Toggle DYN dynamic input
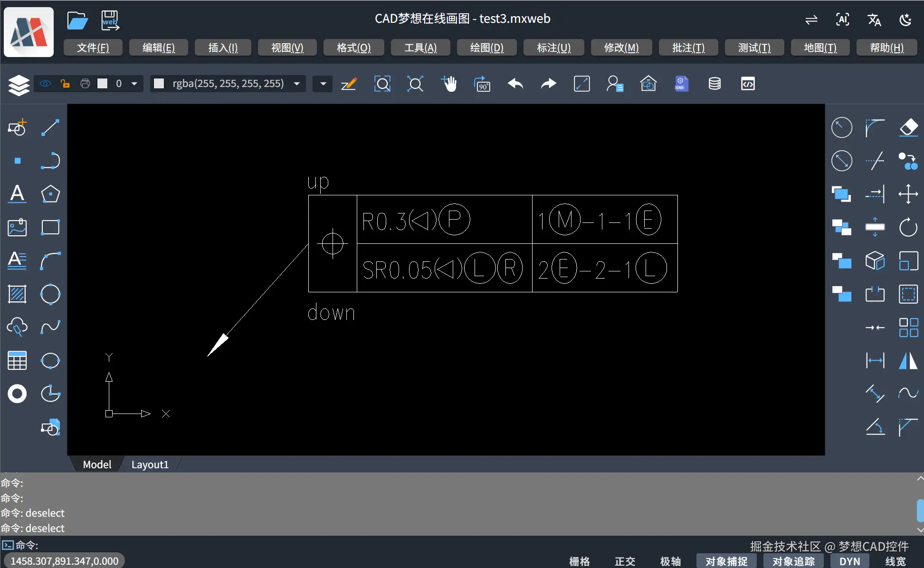Viewport: 924px width, 568px height. point(849,561)
